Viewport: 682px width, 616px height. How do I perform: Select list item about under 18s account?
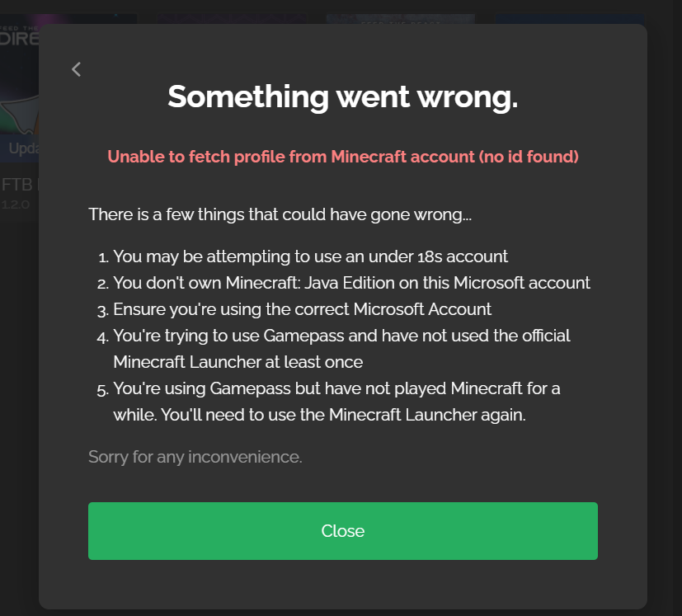312,256
